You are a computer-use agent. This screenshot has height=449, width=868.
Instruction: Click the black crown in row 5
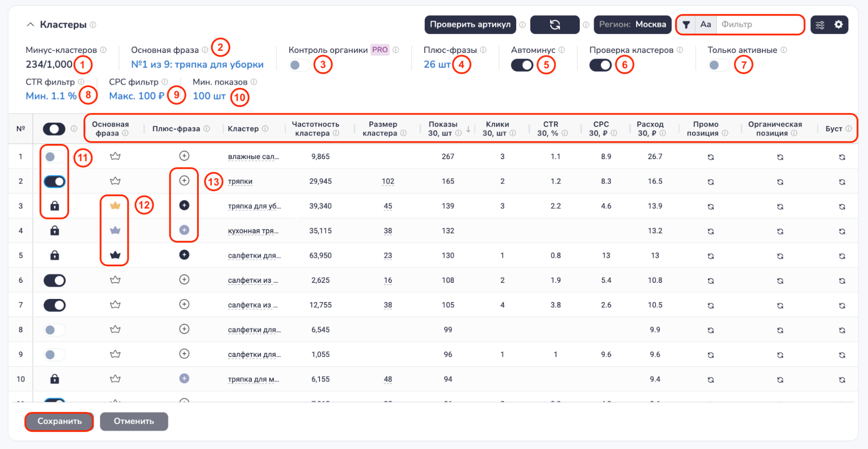pos(115,255)
